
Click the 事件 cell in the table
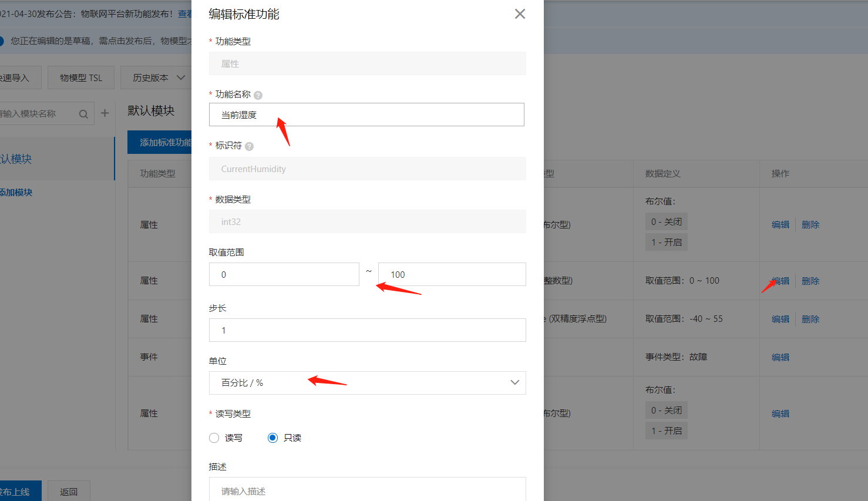tap(149, 357)
